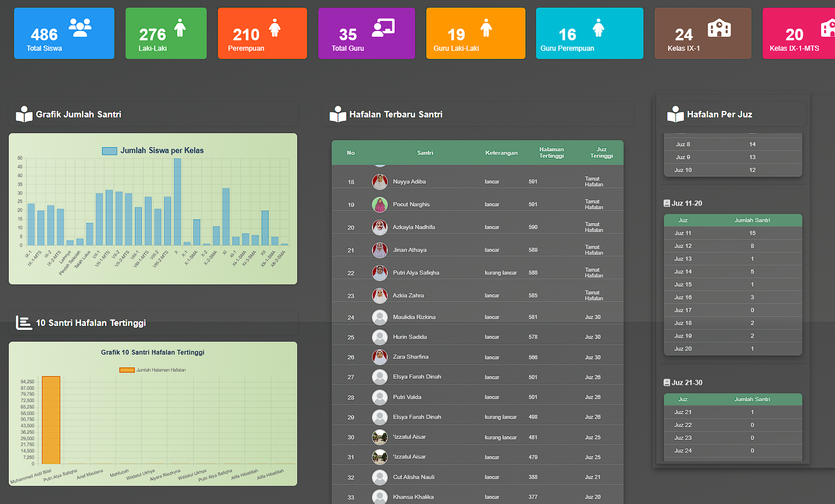Click the group icon on Total Siswa card
This screenshot has height=504, width=835.
[x=80, y=27]
